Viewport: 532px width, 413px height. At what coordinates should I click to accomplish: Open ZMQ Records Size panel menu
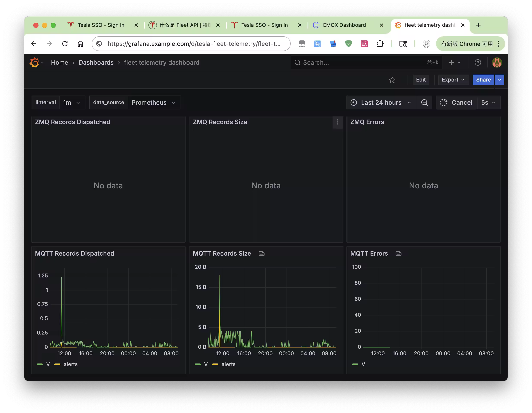(338, 122)
